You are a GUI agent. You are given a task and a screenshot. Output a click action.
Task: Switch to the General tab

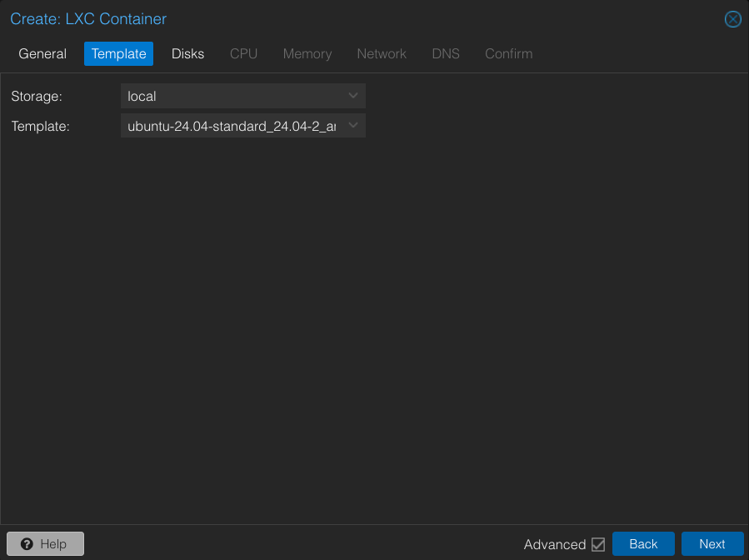(x=42, y=53)
